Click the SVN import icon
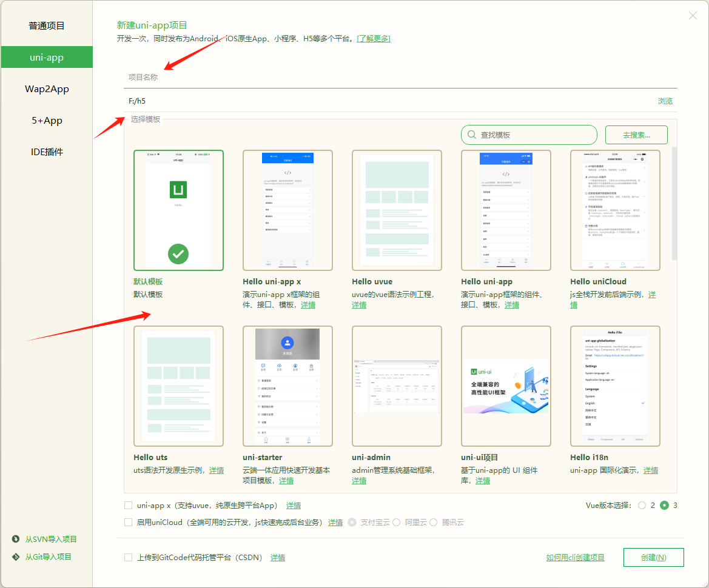This screenshot has height=588, width=709. 16,539
